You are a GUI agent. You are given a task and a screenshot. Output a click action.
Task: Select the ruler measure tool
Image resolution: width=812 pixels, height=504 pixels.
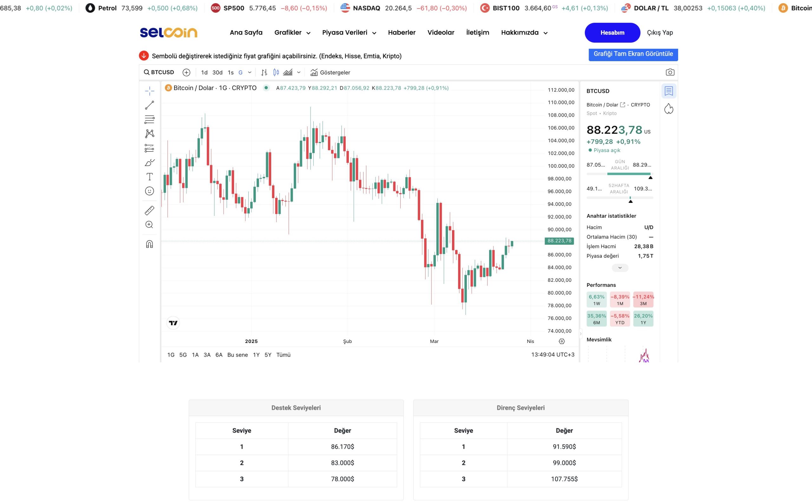149,210
